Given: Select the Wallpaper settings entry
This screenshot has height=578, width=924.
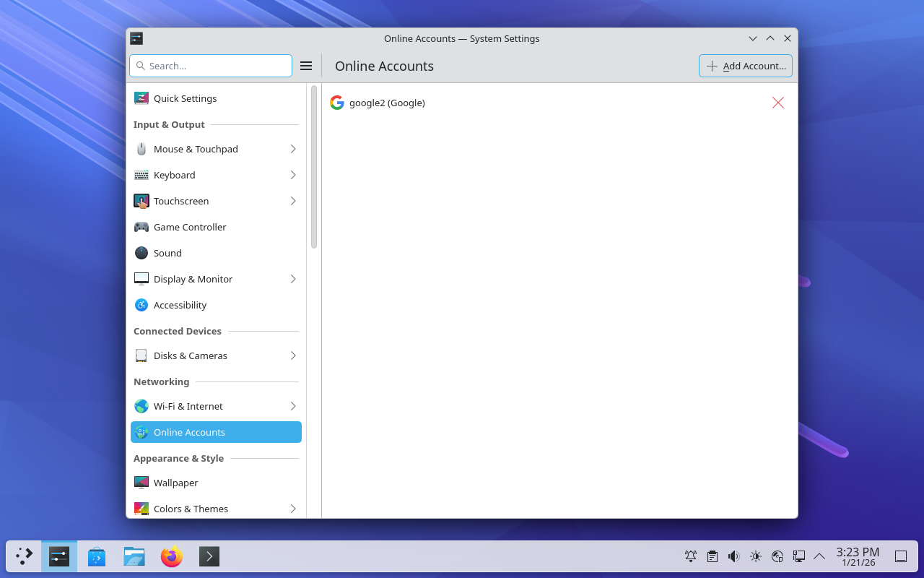Looking at the screenshot, I should click(x=175, y=483).
